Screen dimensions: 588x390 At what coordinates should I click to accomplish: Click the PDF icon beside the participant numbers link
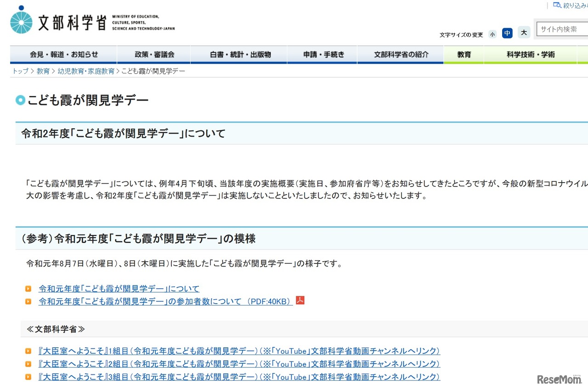coord(301,301)
